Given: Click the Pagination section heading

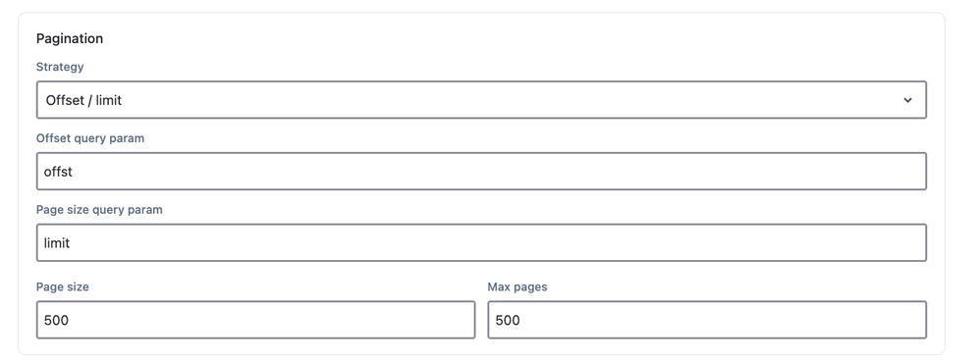Looking at the screenshot, I should (x=70, y=38).
